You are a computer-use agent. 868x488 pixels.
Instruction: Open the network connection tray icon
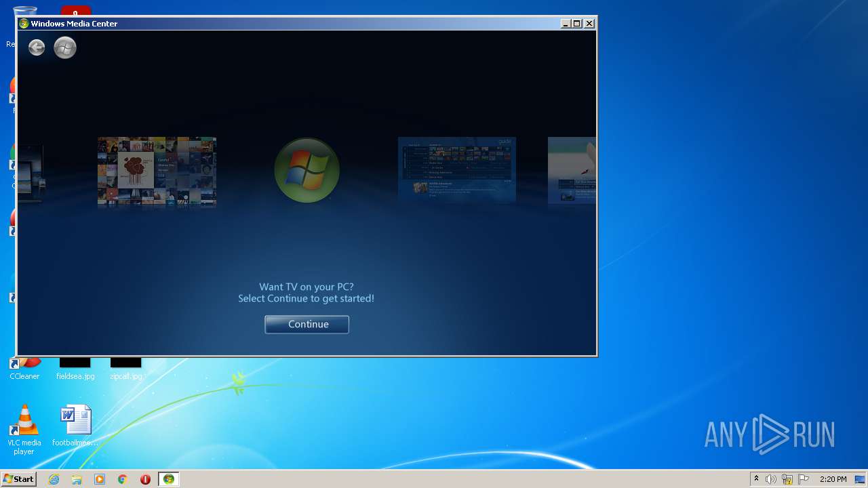pos(787,479)
